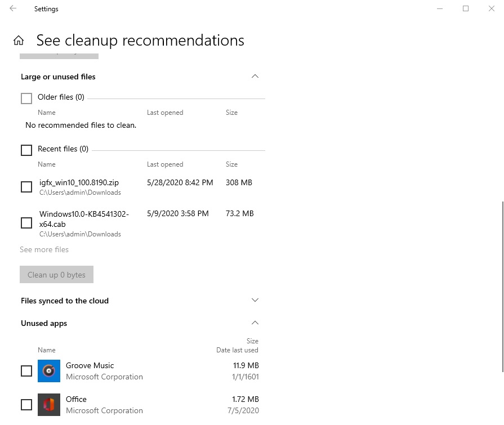
Task: Collapse the Large or unused files section
Action: [x=255, y=76]
